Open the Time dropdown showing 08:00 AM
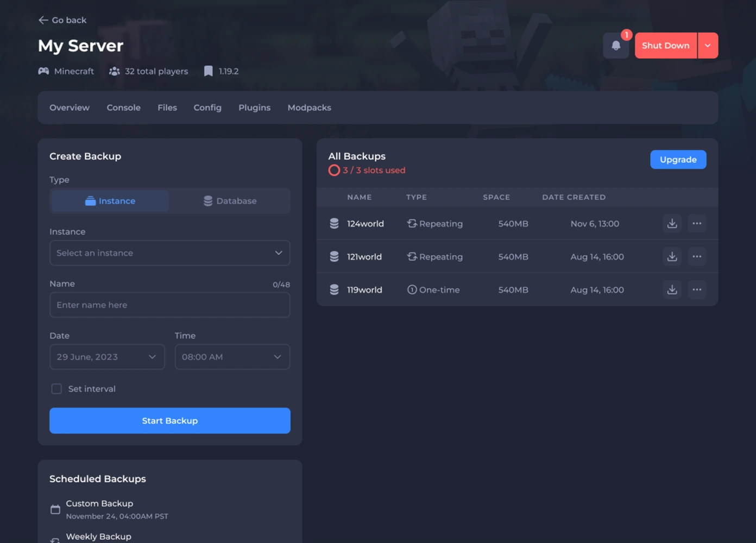This screenshot has width=756, height=543. 232,357
